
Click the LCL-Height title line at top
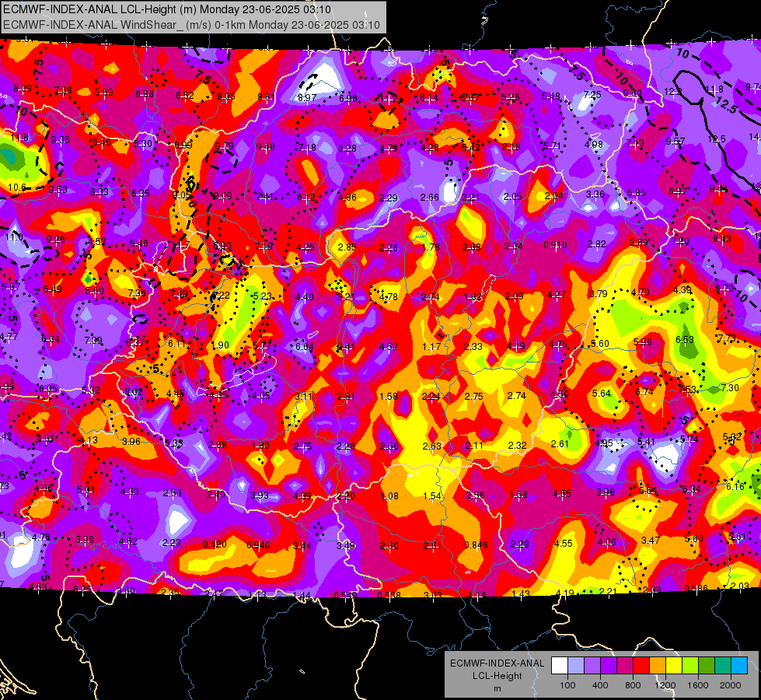167,9
